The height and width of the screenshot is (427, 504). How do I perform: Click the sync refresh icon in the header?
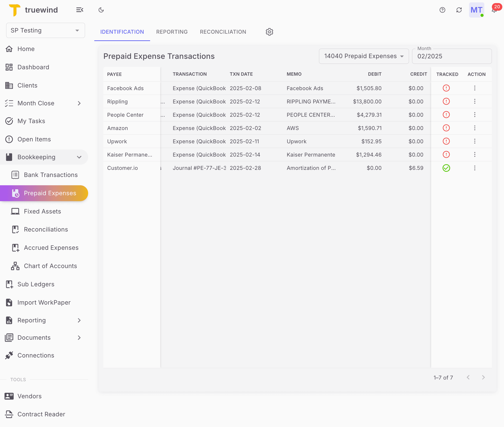[459, 10]
